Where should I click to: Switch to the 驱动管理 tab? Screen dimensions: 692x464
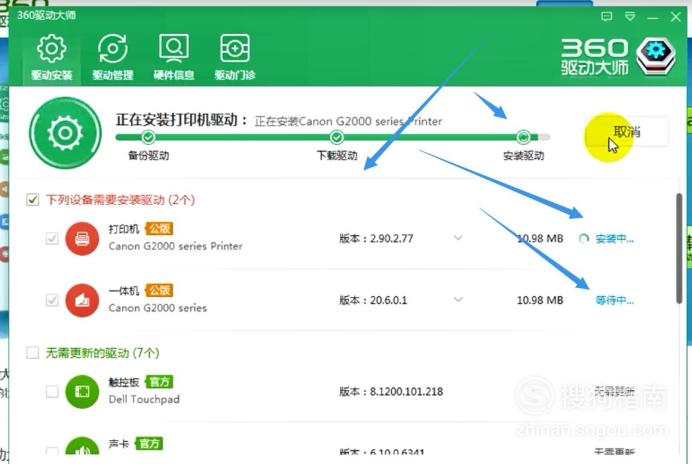[113, 57]
